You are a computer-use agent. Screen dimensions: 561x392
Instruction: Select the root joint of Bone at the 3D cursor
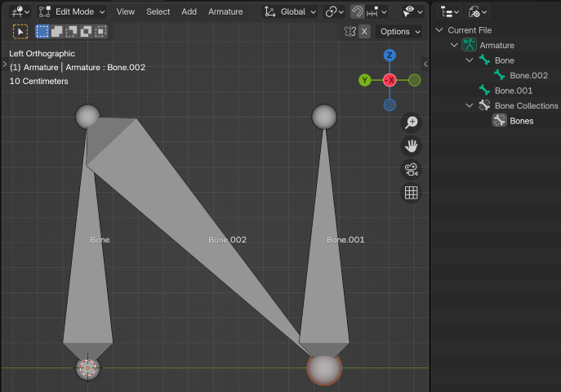[88, 367]
